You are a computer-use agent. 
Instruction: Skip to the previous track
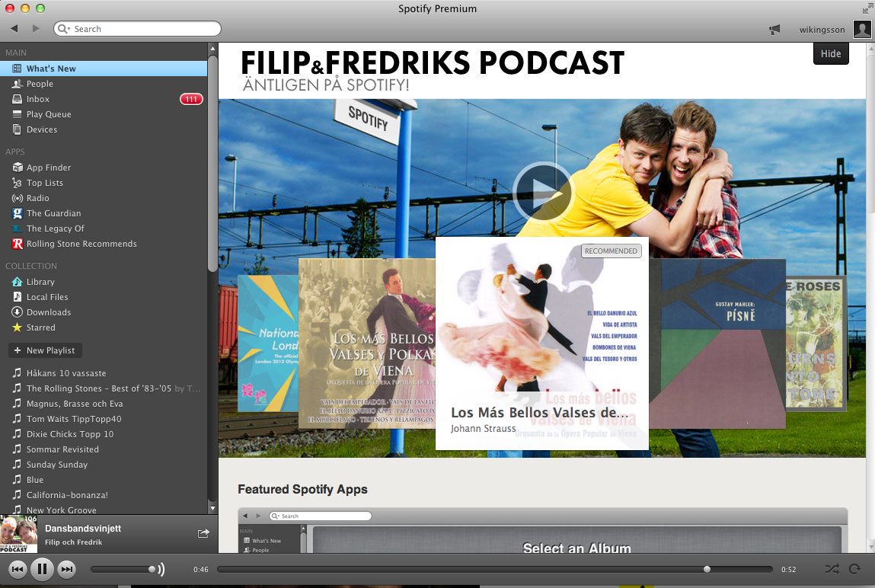[x=18, y=570]
